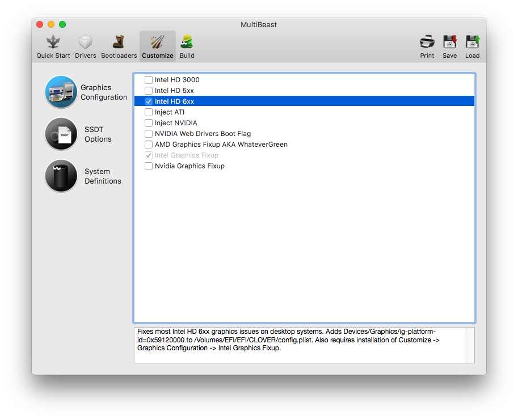Image resolution: width=518 pixels, height=420 pixels.
Task: Select the Customize toolbar tab
Action: click(158, 46)
